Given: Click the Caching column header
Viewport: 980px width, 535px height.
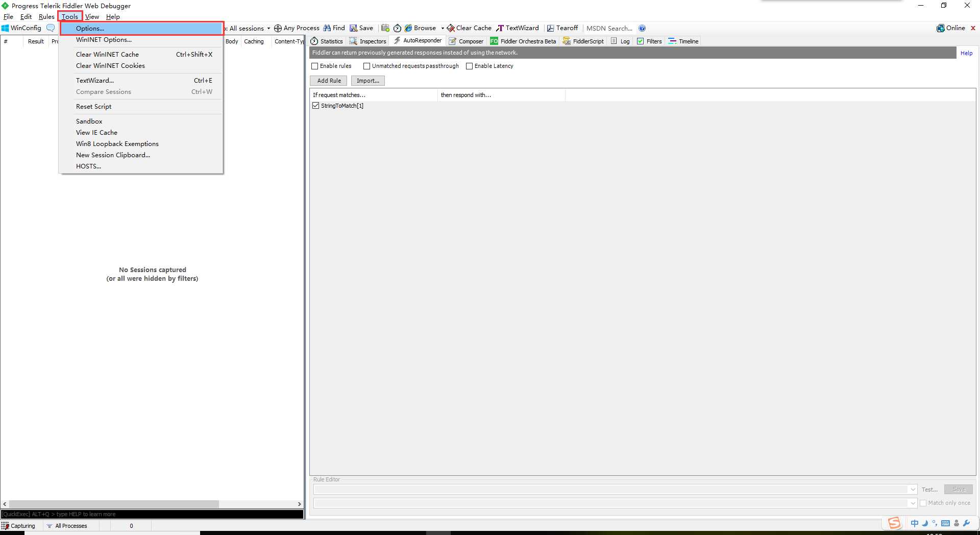Looking at the screenshot, I should pos(254,41).
